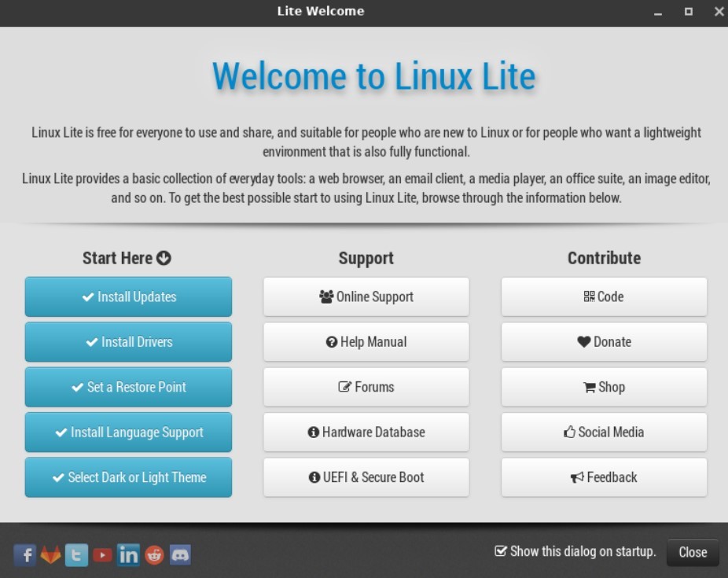Viewport: 728px width, 578px height.
Task: Open the LinkedIn icon
Action: 128,554
